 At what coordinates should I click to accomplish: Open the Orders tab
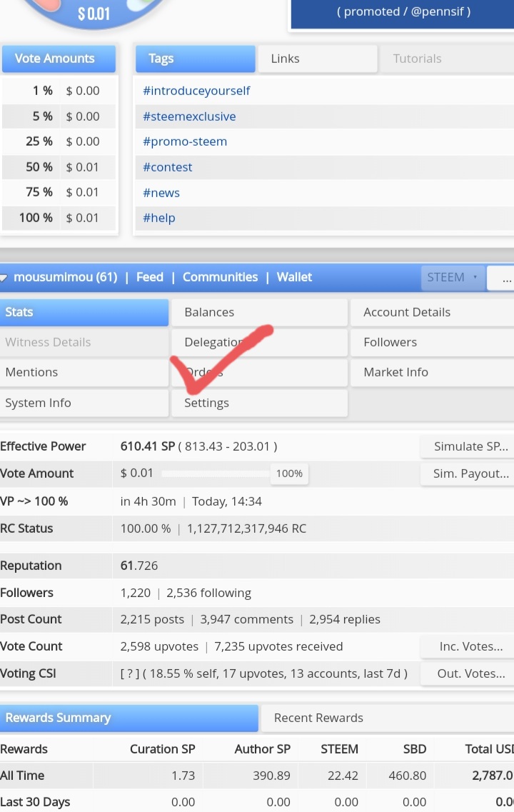point(259,372)
